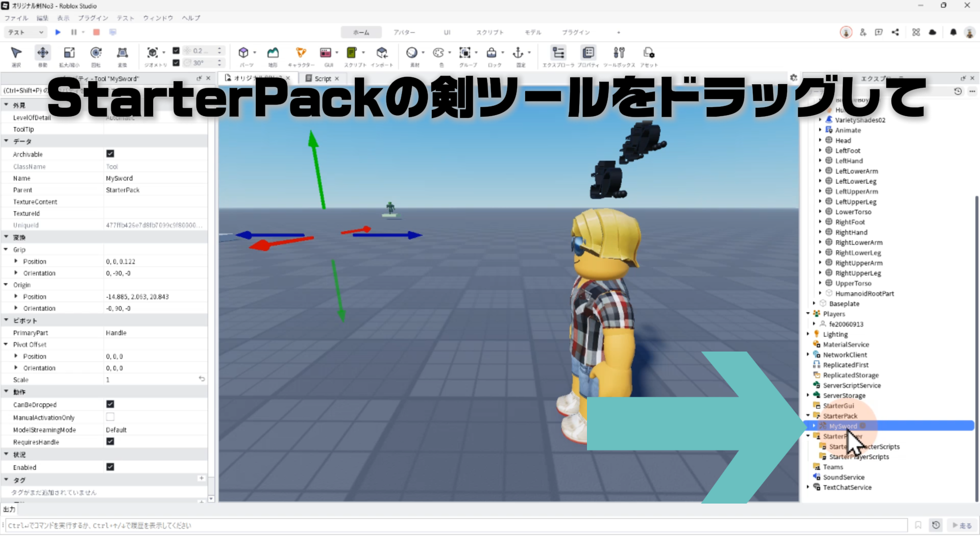Expand the Grip Position property
The height and width of the screenshot is (551, 980).
click(x=16, y=261)
